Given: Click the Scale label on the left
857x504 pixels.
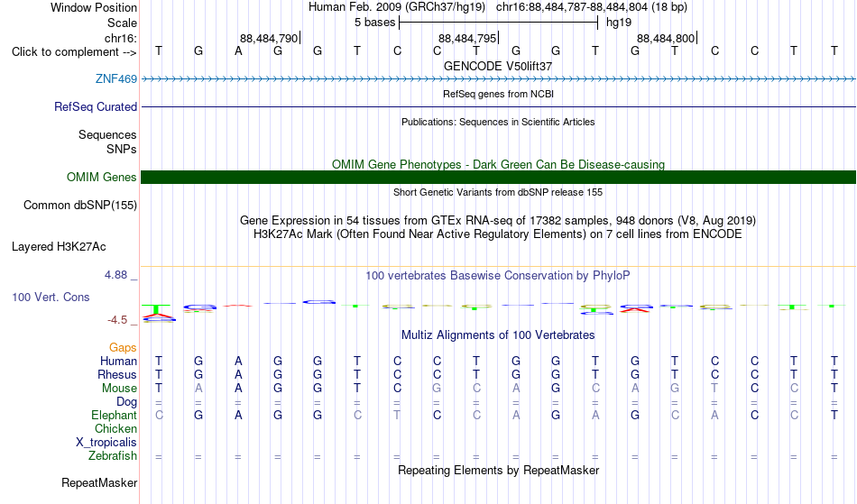Looking at the screenshot, I should click(123, 23).
